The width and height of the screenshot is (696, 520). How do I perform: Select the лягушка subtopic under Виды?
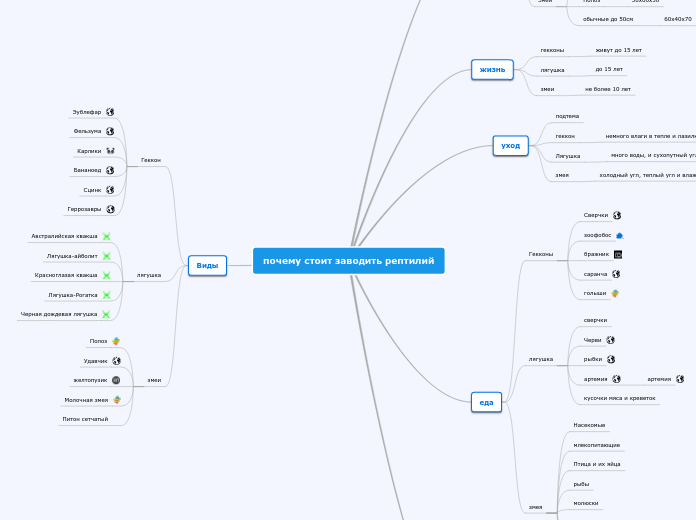click(x=149, y=275)
